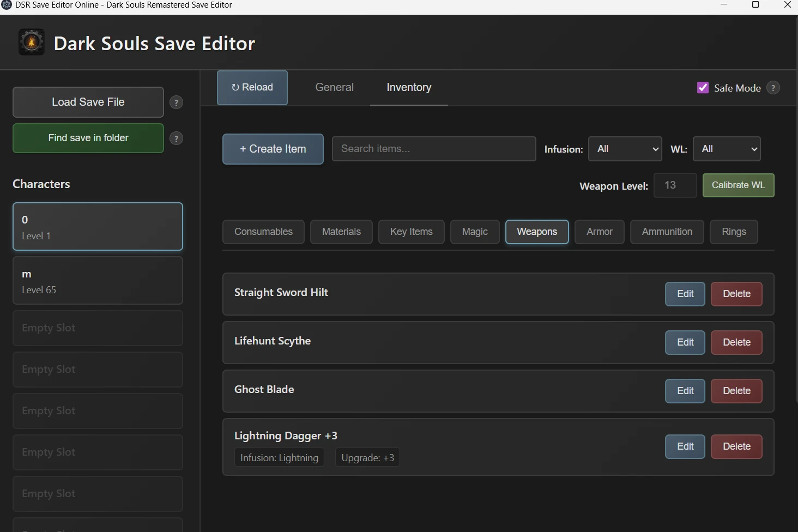798x532 pixels.
Task: Click the Dark Souls bonfire logo icon
Action: tap(32, 43)
